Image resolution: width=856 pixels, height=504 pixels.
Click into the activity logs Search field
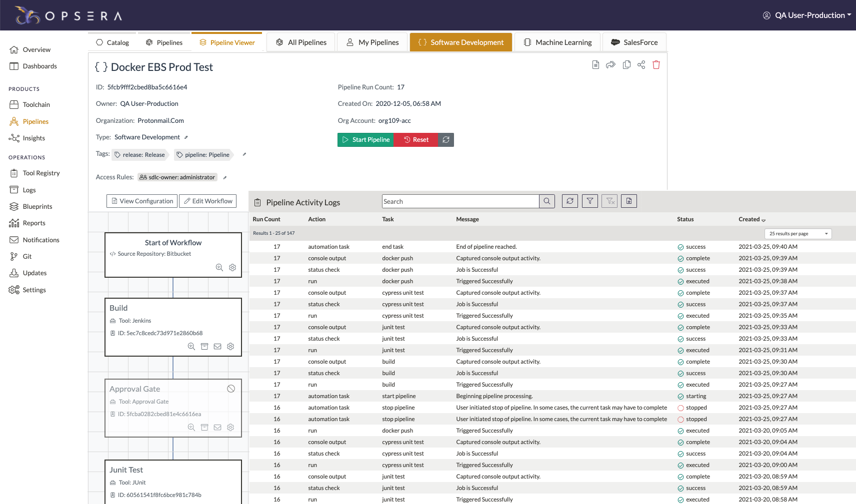(x=460, y=201)
